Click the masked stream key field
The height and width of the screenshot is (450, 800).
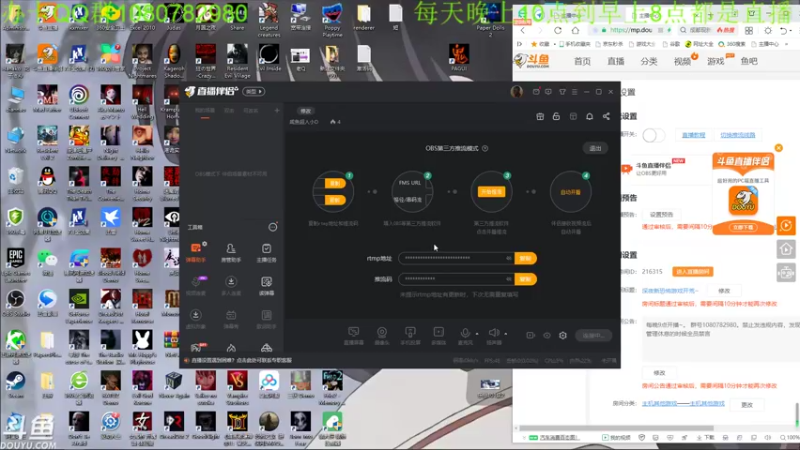coord(456,279)
